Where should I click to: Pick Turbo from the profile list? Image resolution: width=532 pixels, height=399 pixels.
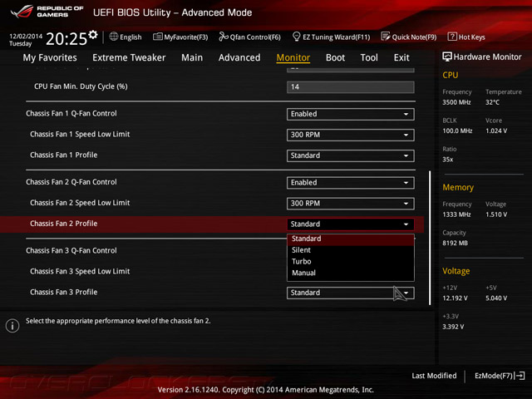[x=351, y=262]
